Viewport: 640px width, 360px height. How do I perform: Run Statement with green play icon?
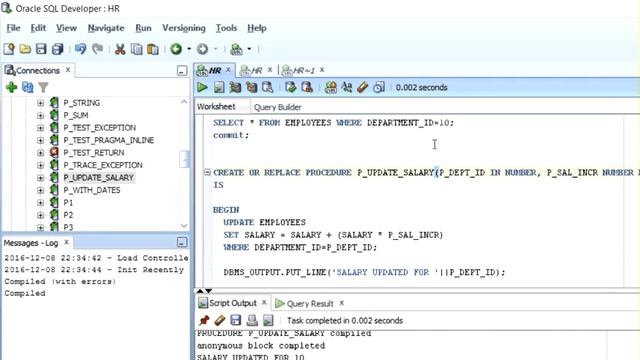click(x=202, y=87)
